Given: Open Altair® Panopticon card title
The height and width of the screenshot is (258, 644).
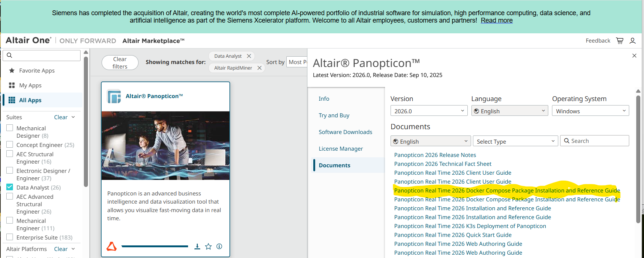Looking at the screenshot, I should (x=154, y=96).
